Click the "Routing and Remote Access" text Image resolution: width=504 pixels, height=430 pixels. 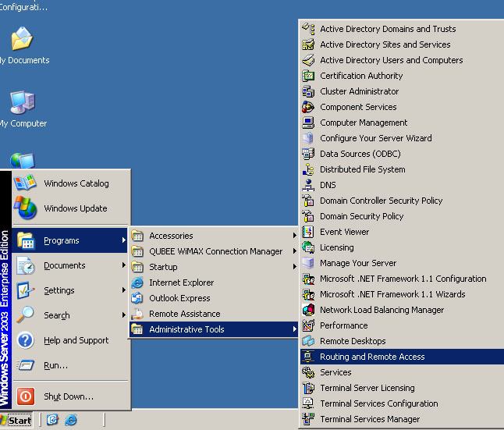point(372,357)
